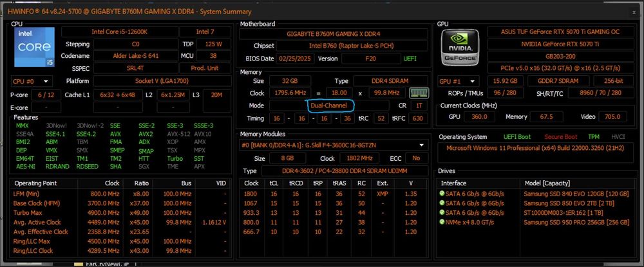Click the Intel B760 (Raptor Lake-S PCH) chipset
The width and height of the screenshot is (644, 267).
click(x=352, y=46)
